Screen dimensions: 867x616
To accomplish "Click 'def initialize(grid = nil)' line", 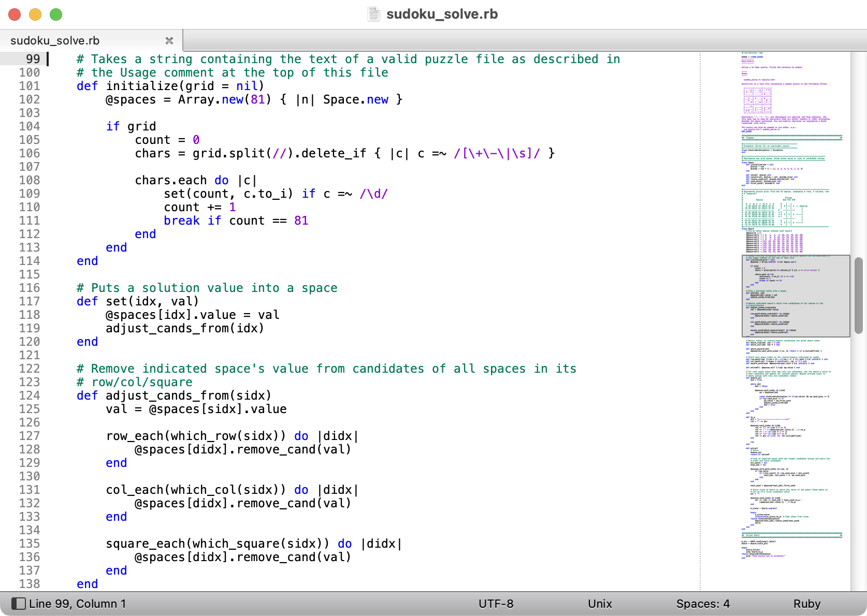I will [170, 86].
